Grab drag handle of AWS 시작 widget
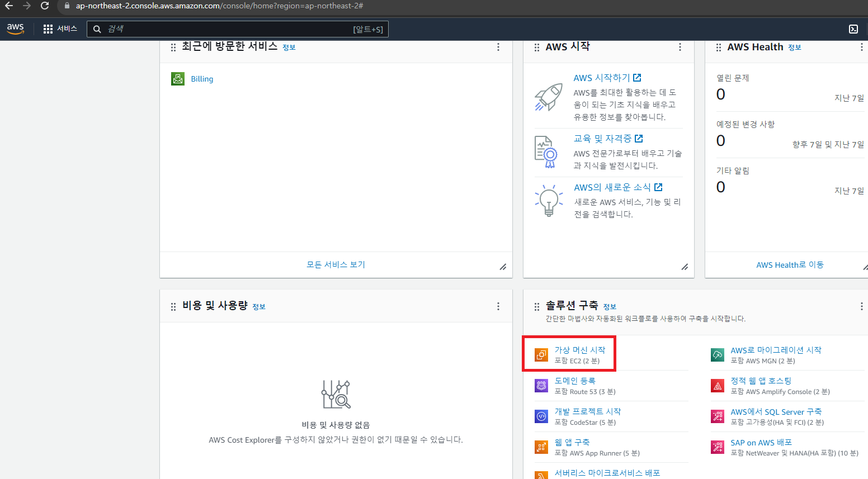 tap(537, 48)
